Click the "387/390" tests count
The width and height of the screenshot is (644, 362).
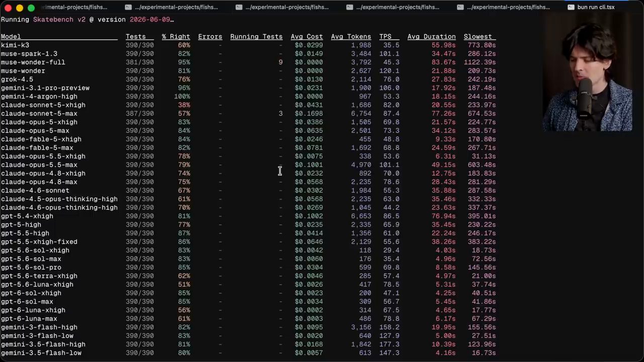coord(140,114)
